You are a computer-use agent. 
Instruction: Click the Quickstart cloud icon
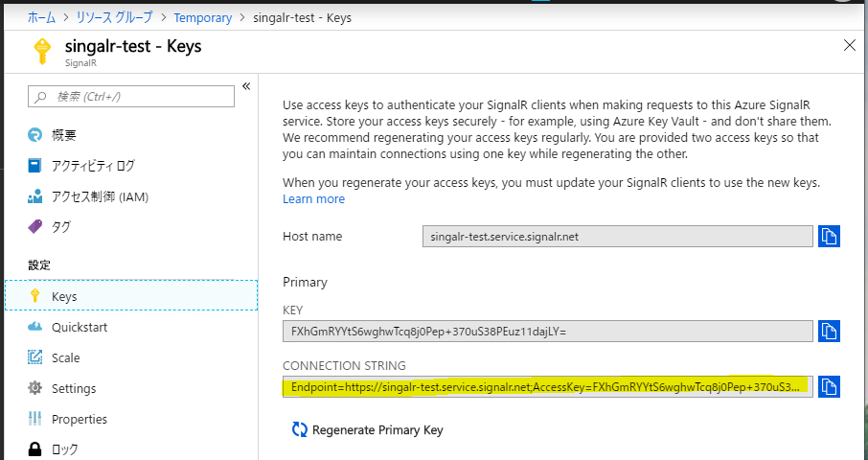[x=34, y=327]
